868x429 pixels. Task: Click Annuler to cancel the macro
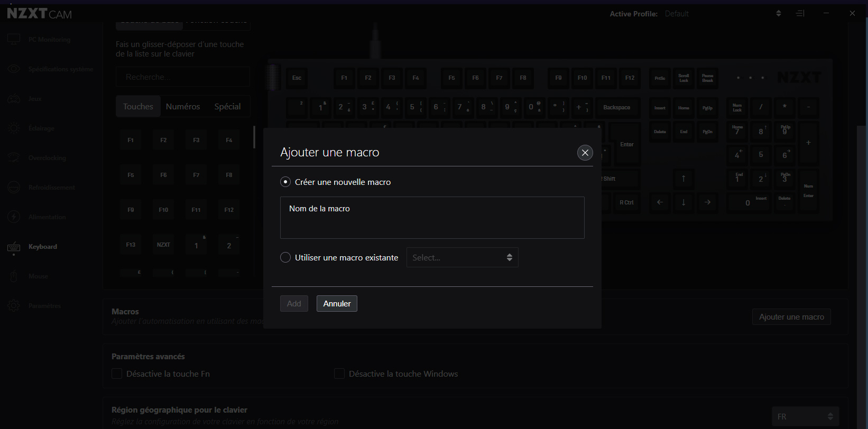pos(337,303)
